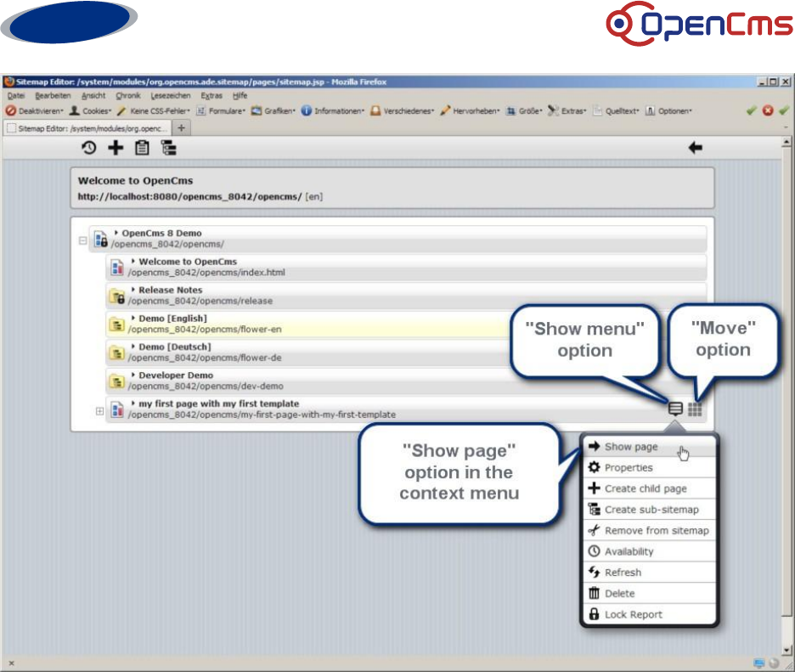Image resolution: width=795 pixels, height=672 pixels.
Task: Choose Create child page in context menu
Action: coord(650,488)
